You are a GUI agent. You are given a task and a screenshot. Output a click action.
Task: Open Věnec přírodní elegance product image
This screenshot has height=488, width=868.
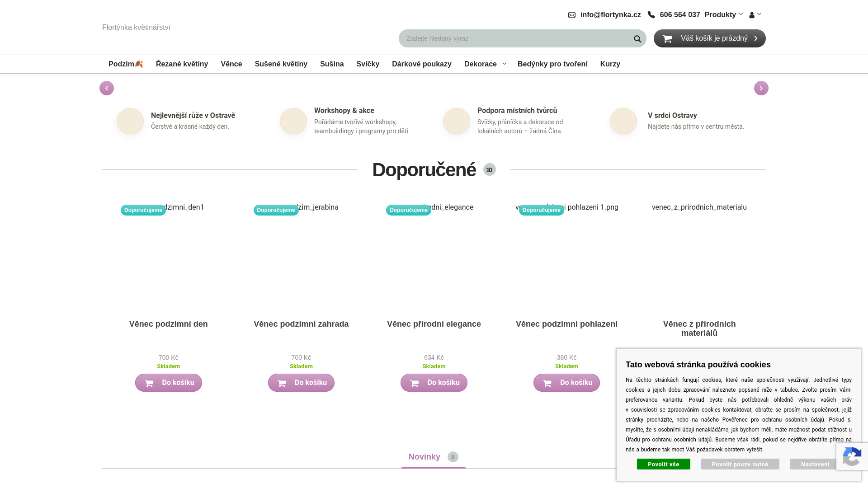pyautogui.click(x=434, y=258)
